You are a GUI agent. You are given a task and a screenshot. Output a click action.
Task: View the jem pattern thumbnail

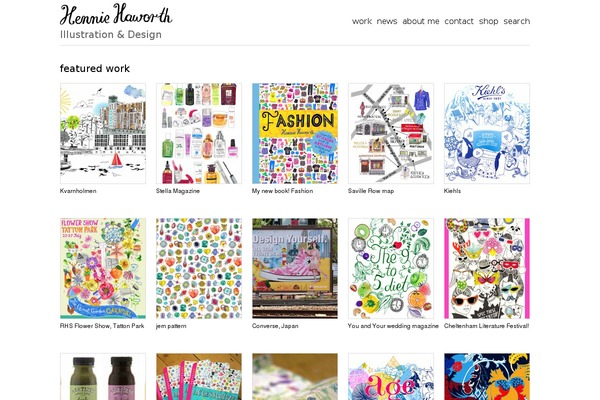click(199, 269)
